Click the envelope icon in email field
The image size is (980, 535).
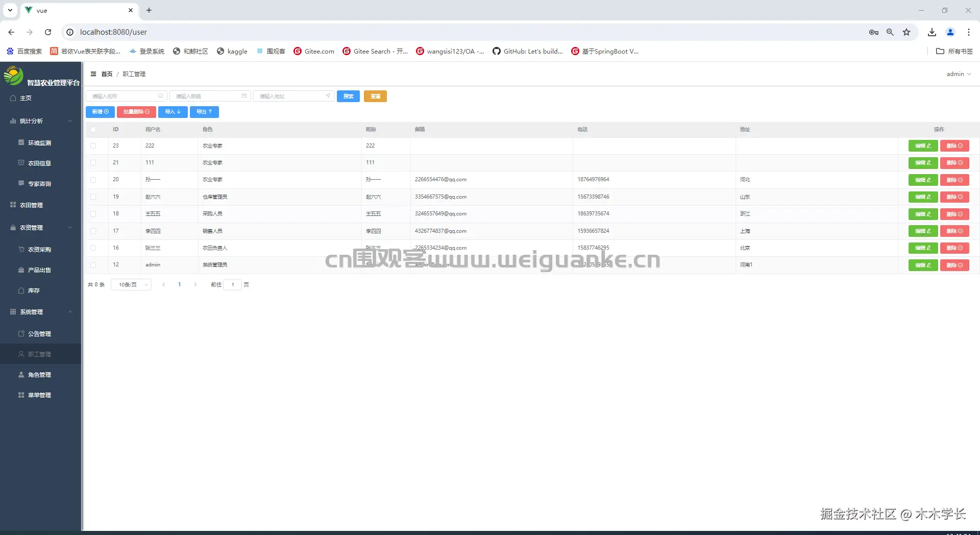[244, 96]
